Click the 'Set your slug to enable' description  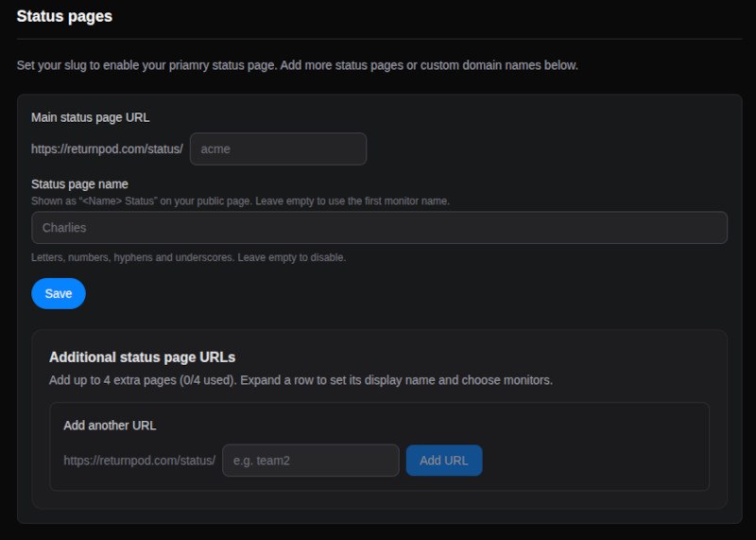coord(297,65)
